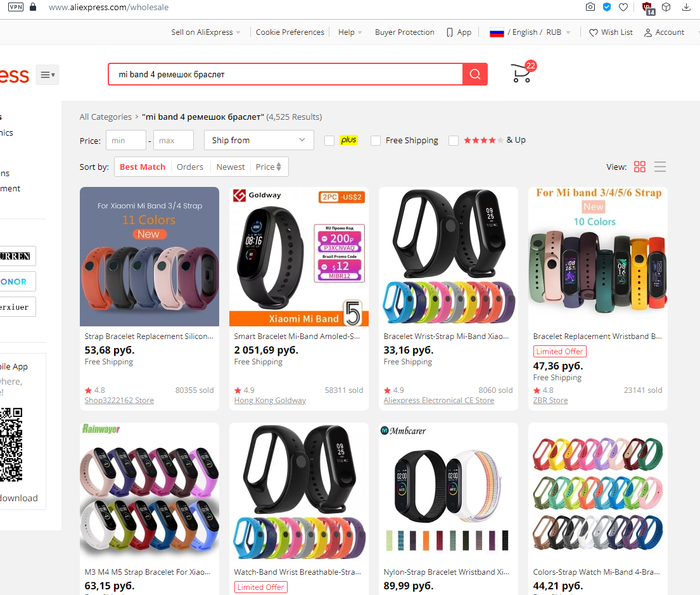Click the browser snapshot camera icon
The height and width of the screenshot is (595, 700).
[590, 7]
